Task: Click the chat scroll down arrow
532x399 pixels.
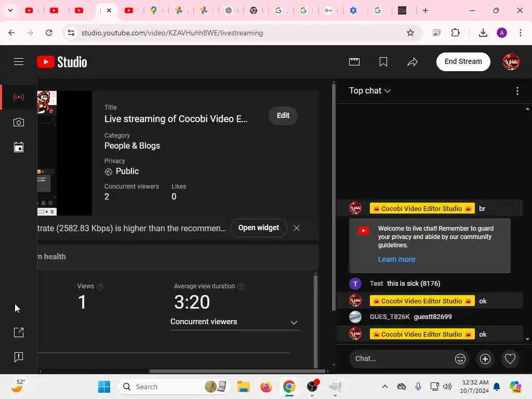Action: tap(527, 339)
